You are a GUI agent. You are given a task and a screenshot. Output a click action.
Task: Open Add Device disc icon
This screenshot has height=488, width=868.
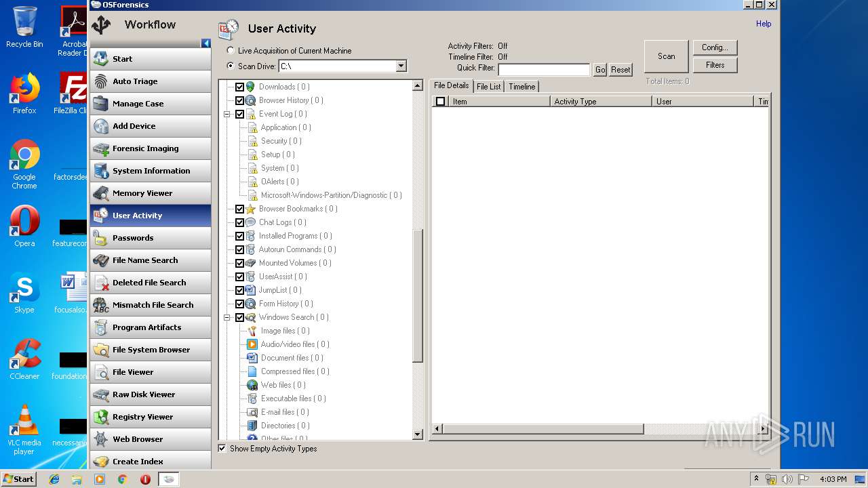(x=101, y=126)
